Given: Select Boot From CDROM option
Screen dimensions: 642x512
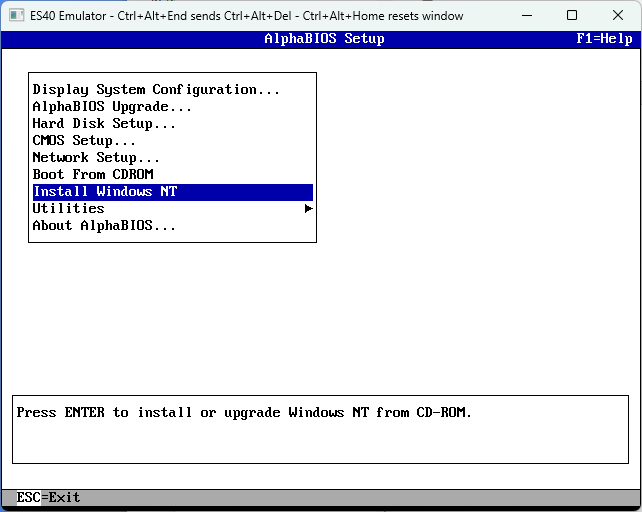Looking at the screenshot, I should 172,175.
